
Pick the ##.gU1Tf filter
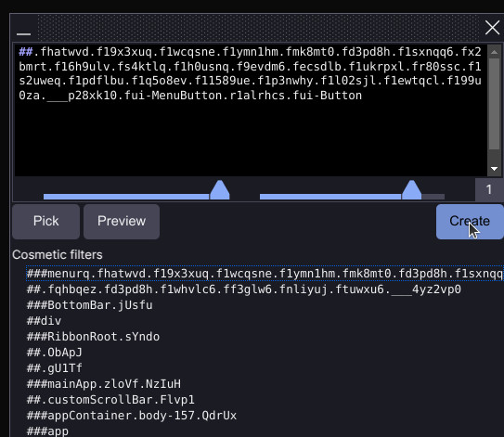pos(55,368)
